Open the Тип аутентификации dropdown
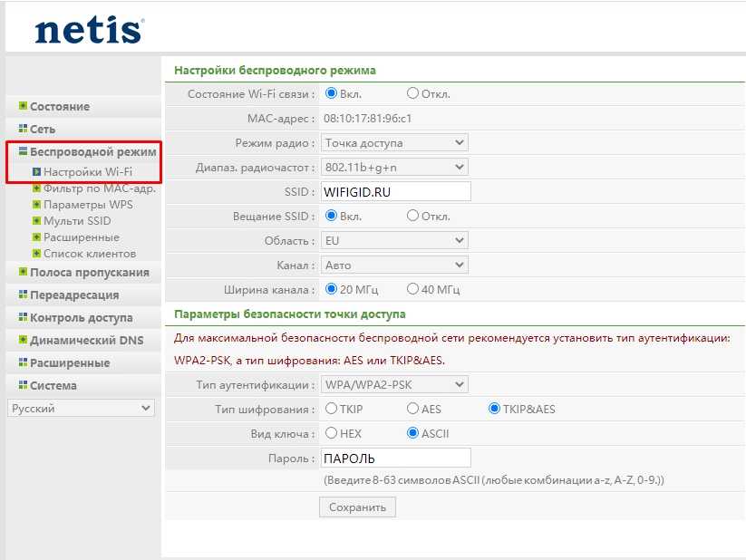The width and height of the screenshot is (746, 560). (x=394, y=385)
